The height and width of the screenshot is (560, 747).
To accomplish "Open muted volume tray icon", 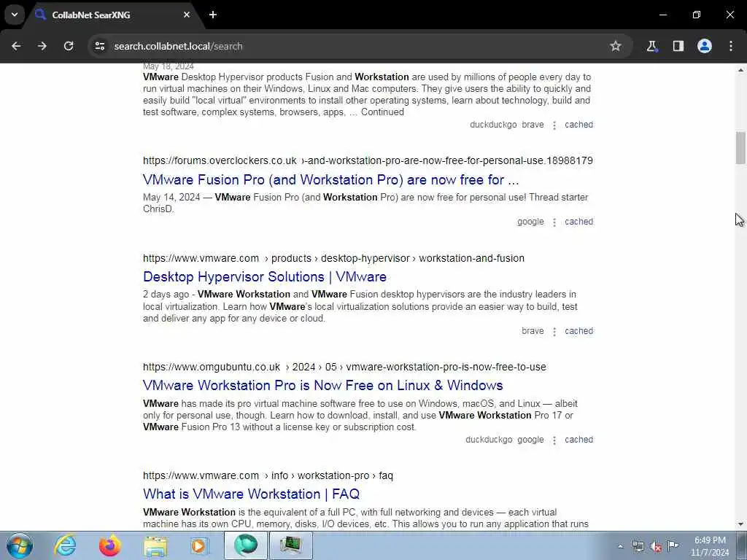I will [656, 547].
